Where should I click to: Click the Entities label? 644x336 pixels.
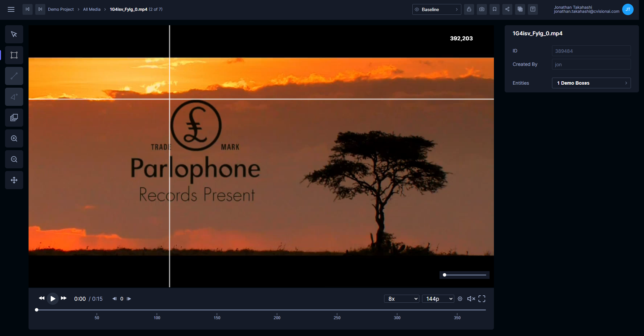click(521, 83)
